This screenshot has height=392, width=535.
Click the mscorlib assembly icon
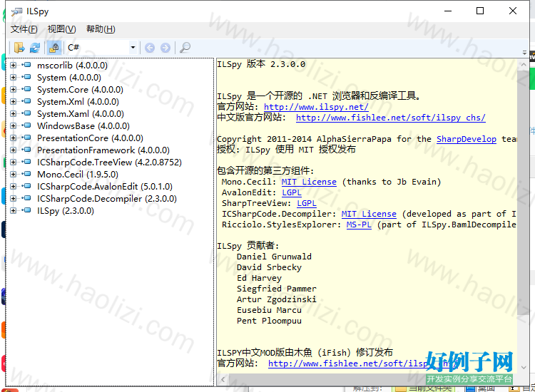click(x=26, y=65)
